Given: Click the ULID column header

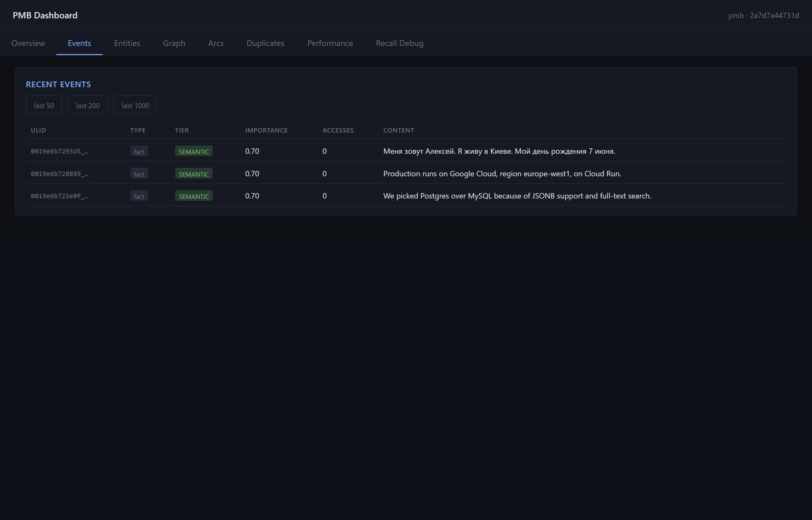Looking at the screenshot, I should point(38,130).
